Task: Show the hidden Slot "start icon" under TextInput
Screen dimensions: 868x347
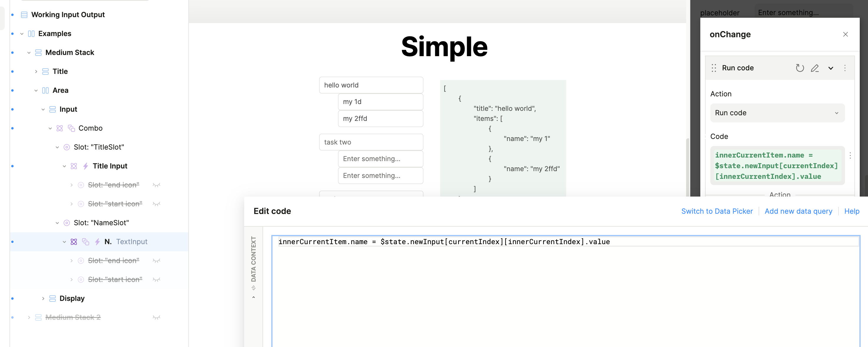Action: tap(156, 280)
